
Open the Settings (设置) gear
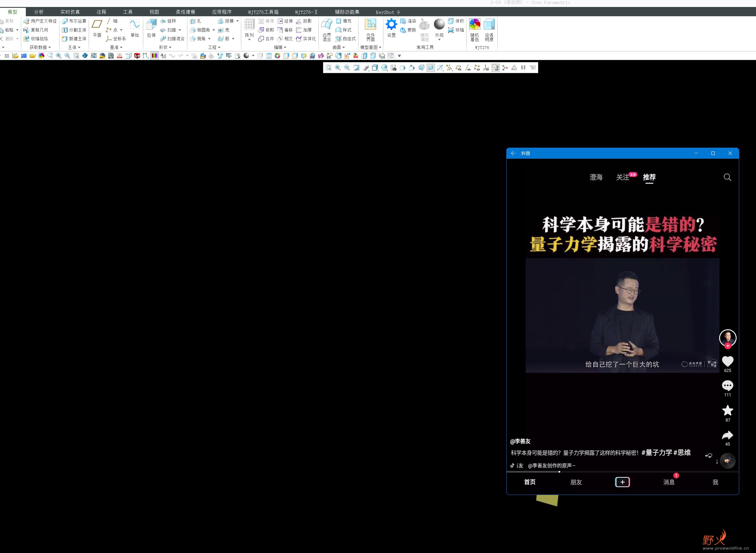(391, 28)
